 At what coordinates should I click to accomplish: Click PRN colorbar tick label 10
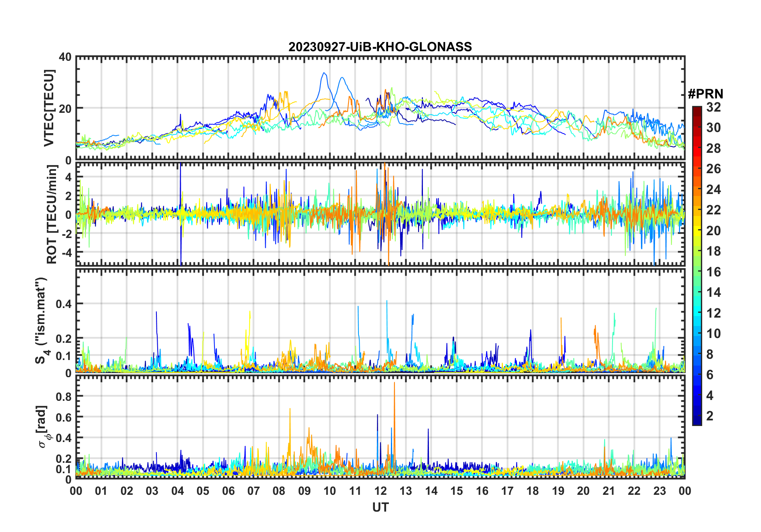[713, 334]
